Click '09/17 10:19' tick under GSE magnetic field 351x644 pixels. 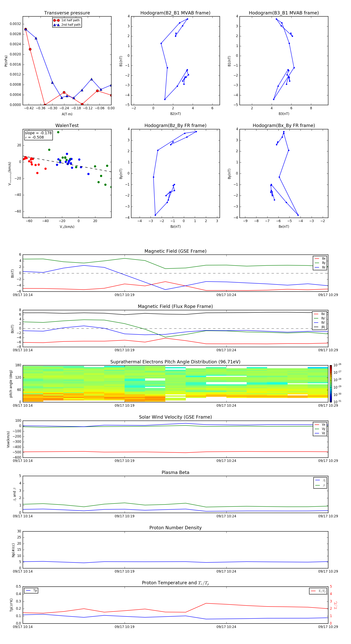tap(124, 295)
